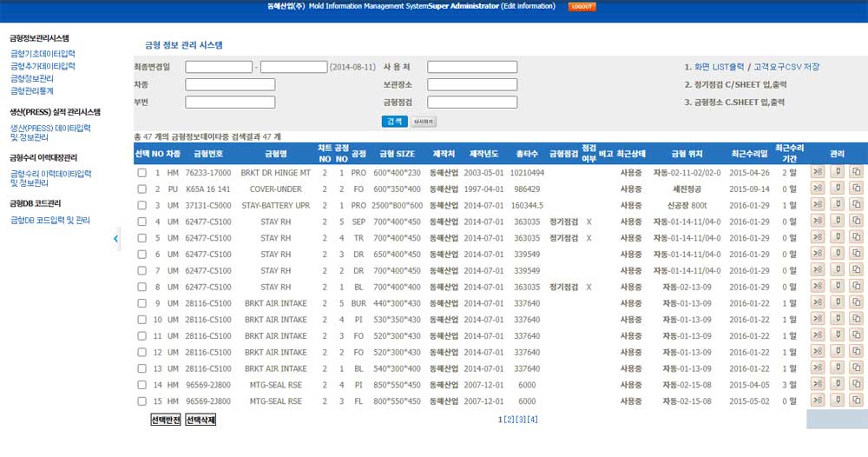Click the scissors icon in row 13
This screenshot has height=457, width=868.
[x=818, y=368]
